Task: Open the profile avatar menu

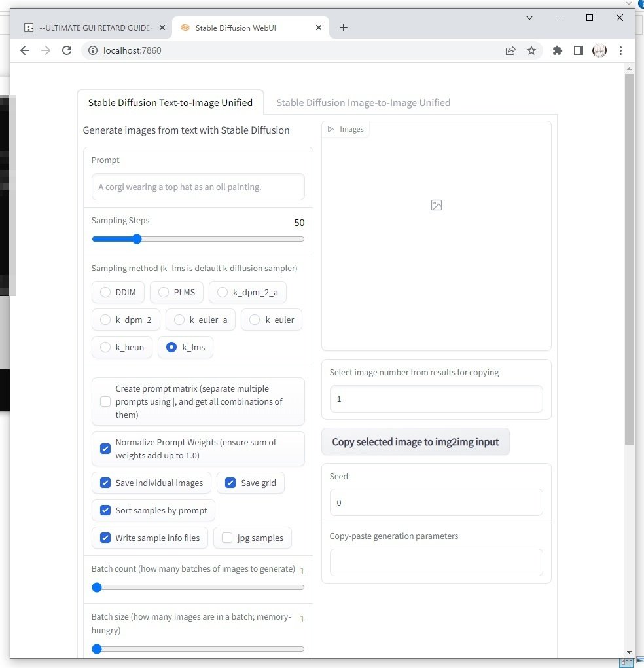Action: [599, 50]
